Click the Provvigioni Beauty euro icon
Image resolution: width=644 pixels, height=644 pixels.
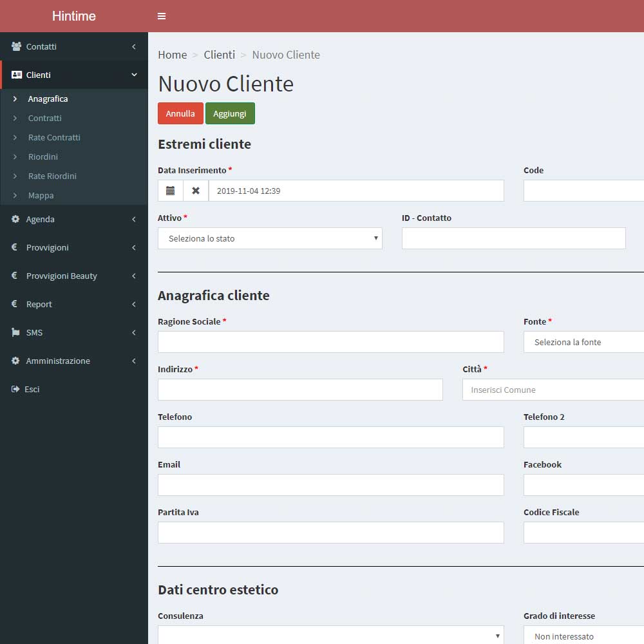(x=14, y=276)
